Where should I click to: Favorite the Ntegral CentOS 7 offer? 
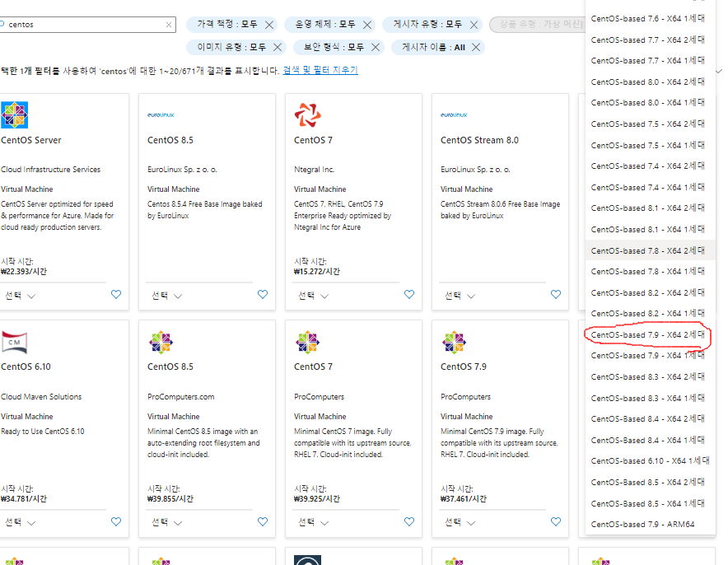click(x=409, y=294)
